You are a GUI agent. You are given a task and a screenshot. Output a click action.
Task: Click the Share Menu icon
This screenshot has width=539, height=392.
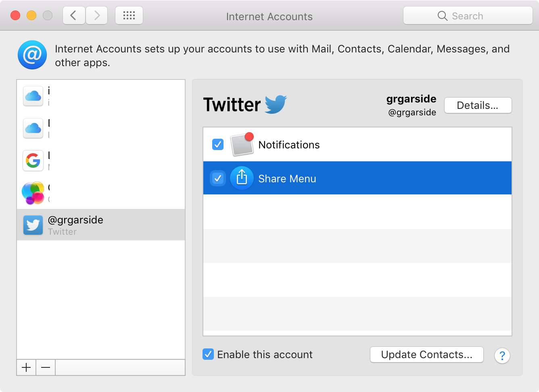pos(242,178)
